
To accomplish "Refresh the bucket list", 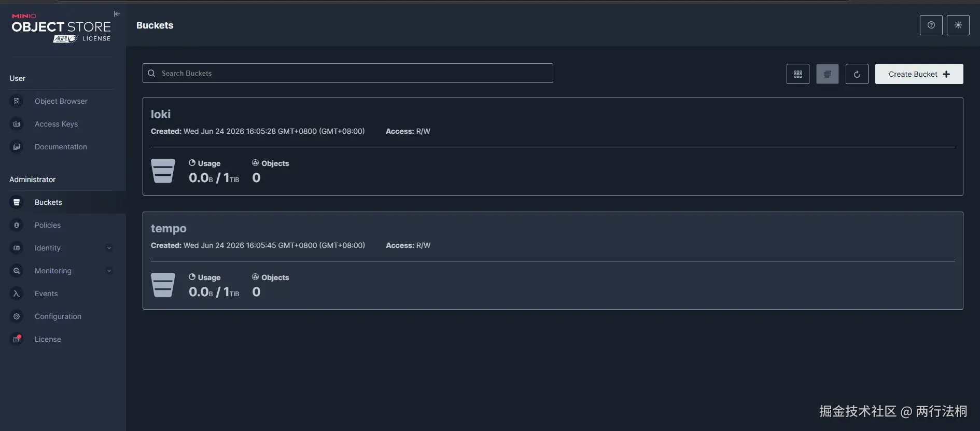I will (857, 74).
